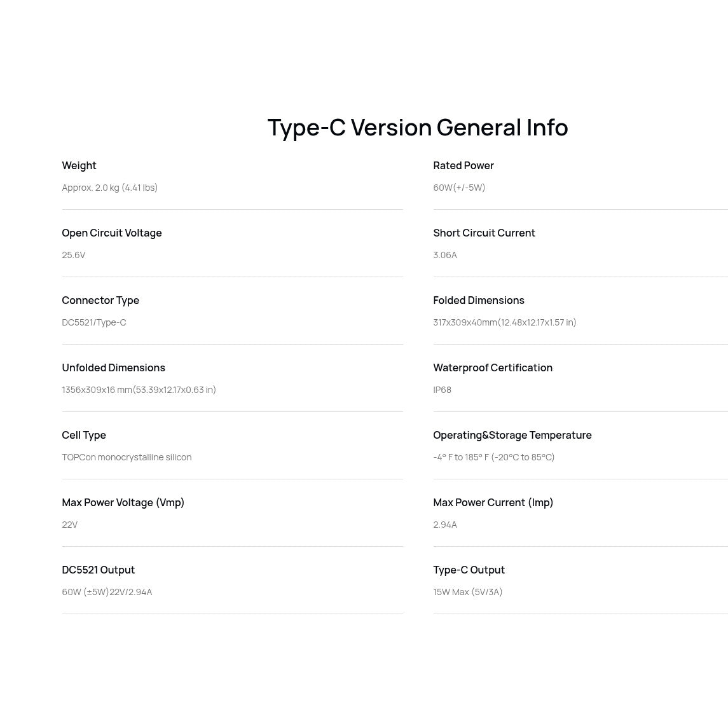Click the Approx. 2.0 kg weight value
Screen dimensions: 728x728
coord(109,188)
